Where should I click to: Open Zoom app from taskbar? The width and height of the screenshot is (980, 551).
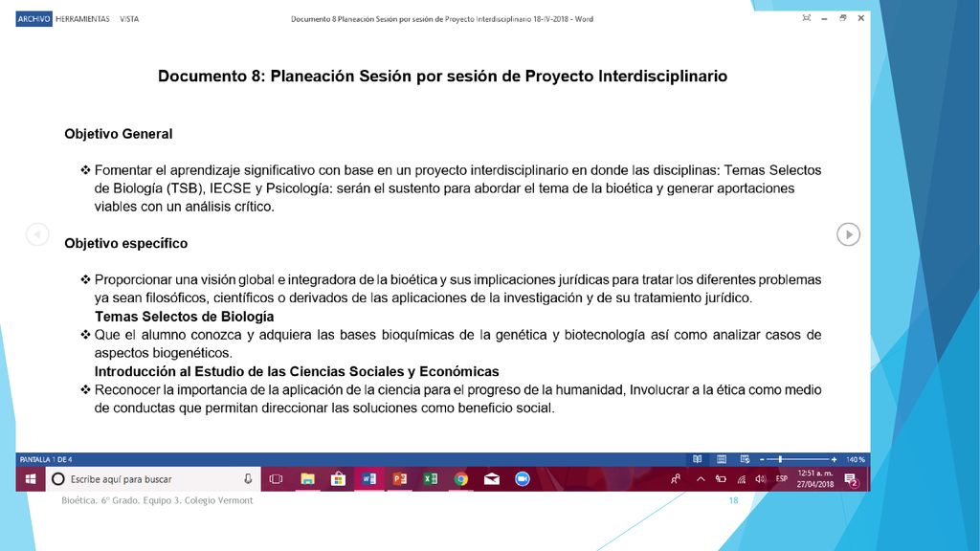tap(523, 479)
